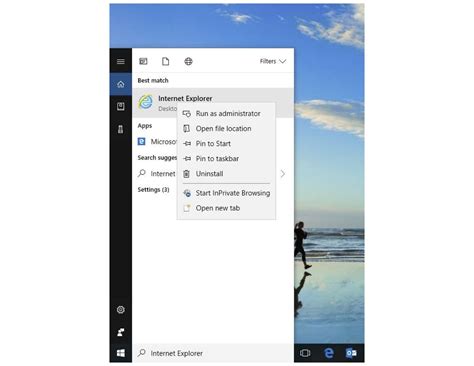Select Pin to Start

tap(227, 144)
